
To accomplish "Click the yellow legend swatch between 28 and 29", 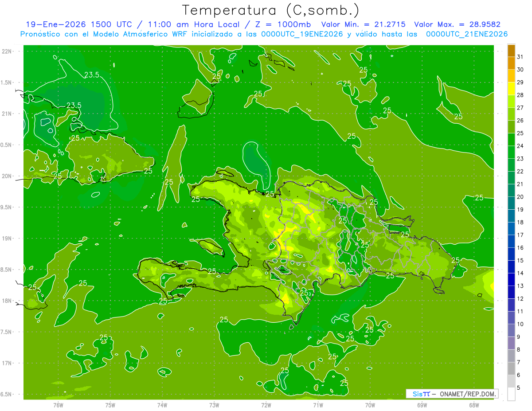I will click(511, 89).
